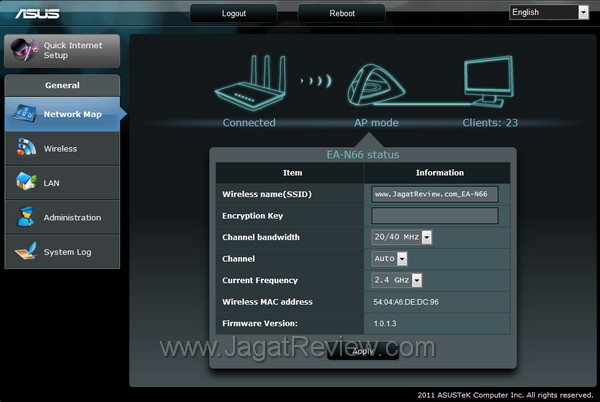Go to the Wireless settings page

point(62,148)
